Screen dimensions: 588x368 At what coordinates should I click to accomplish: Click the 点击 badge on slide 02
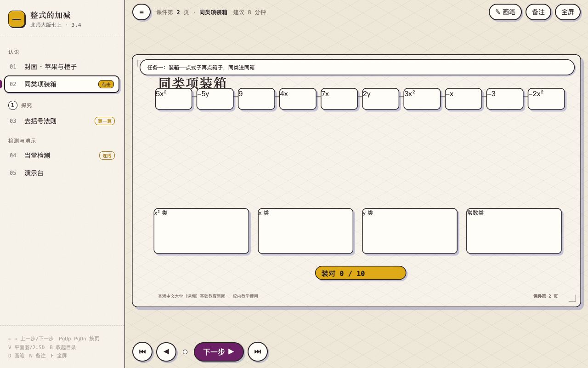106,84
